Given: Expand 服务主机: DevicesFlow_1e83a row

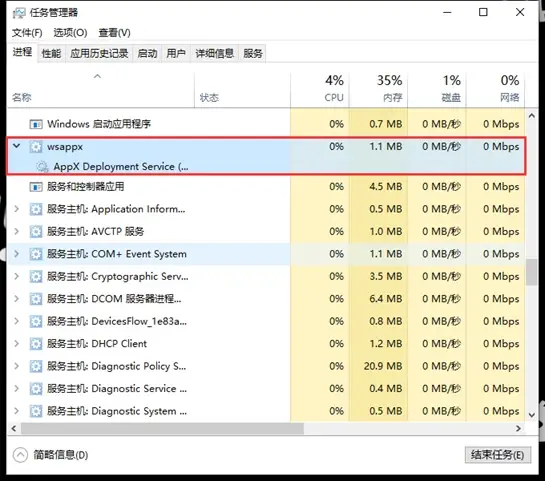Looking at the screenshot, I should pos(16,321).
